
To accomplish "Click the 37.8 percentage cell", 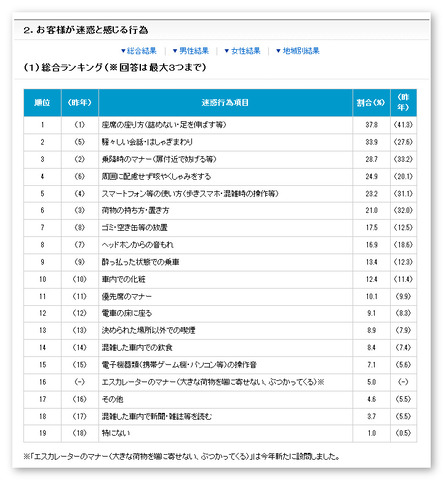I will [x=371, y=125].
